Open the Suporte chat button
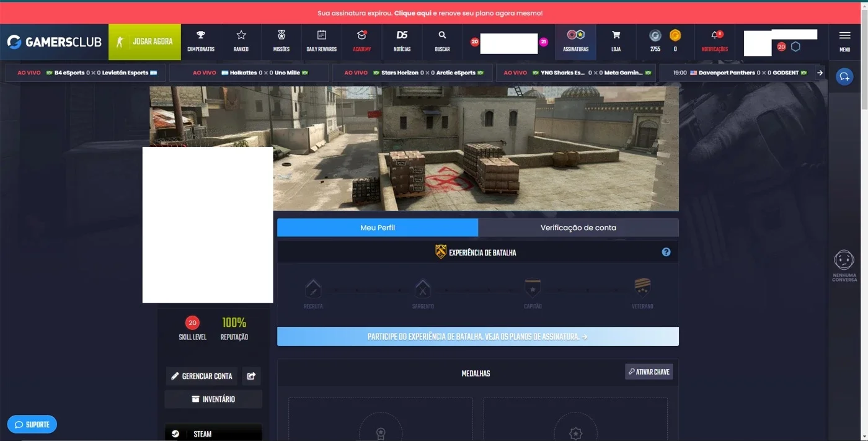This screenshot has width=868, height=441. click(32, 424)
